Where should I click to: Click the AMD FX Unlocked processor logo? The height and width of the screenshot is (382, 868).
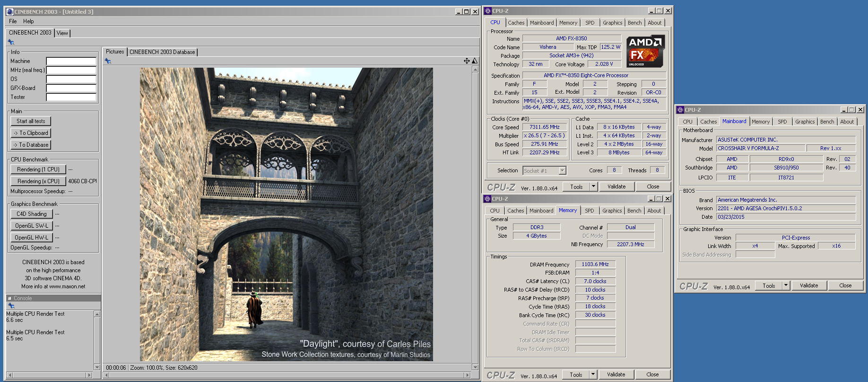(645, 51)
